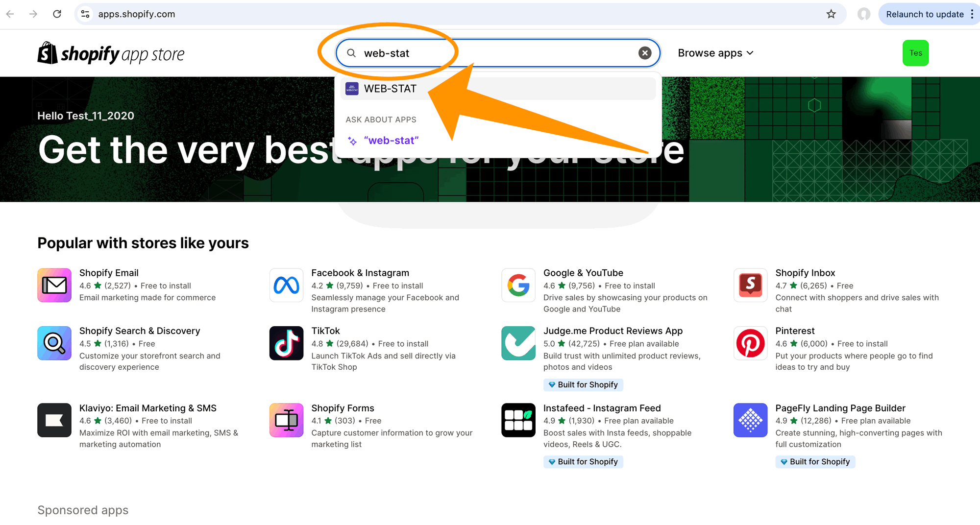The image size is (980, 525).
Task: Click the address bar showing apps.shopify.com
Action: point(461,14)
